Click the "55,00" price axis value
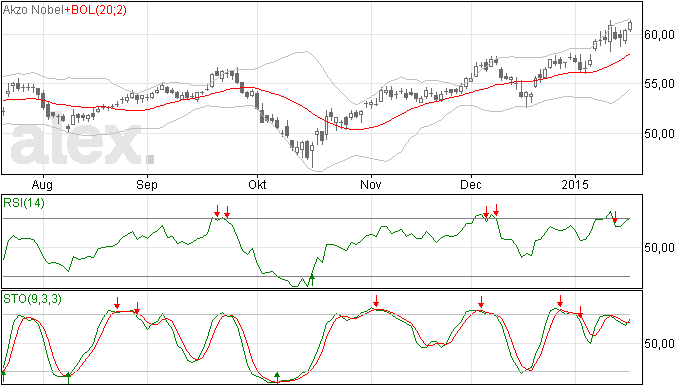The width and height of the screenshot is (690, 387). (659, 84)
